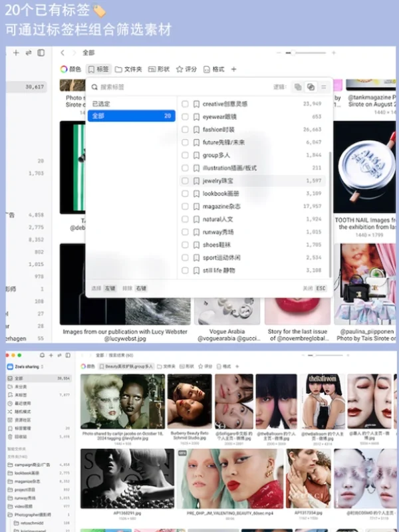Check the still life静物 tag checkbox
This screenshot has width=399, height=532.
point(185,271)
